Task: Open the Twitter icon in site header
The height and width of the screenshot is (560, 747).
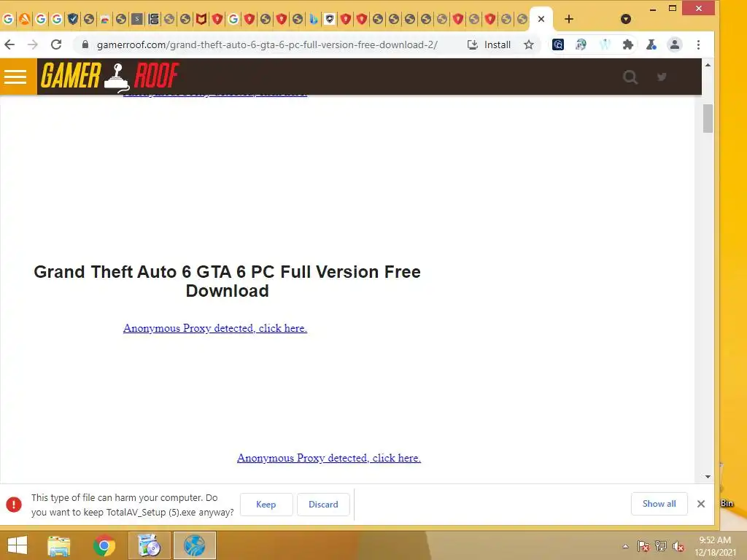Action: tap(662, 77)
